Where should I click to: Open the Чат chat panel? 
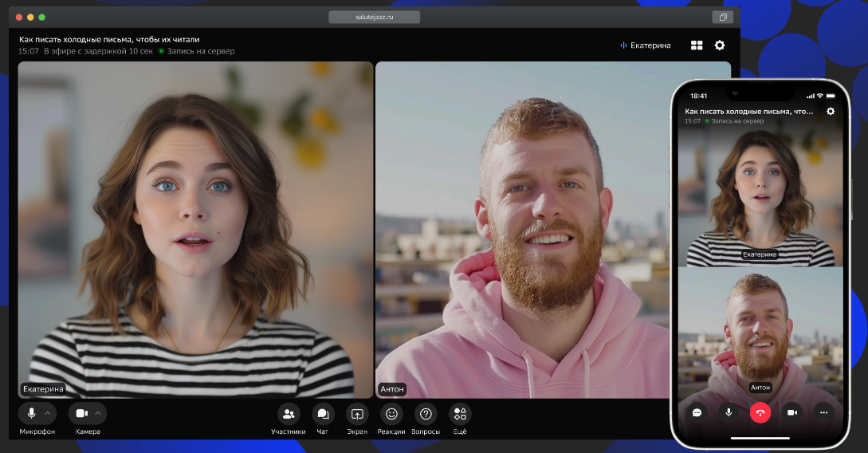click(322, 414)
